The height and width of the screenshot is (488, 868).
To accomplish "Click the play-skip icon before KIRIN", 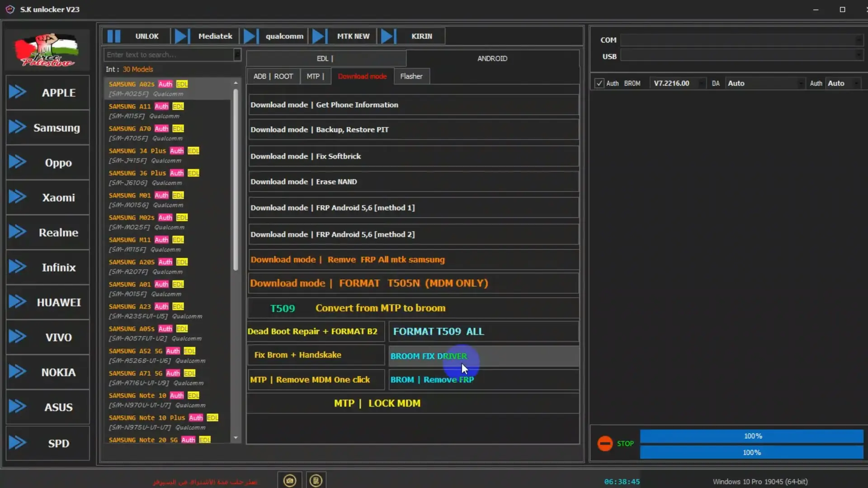I will pos(388,36).
